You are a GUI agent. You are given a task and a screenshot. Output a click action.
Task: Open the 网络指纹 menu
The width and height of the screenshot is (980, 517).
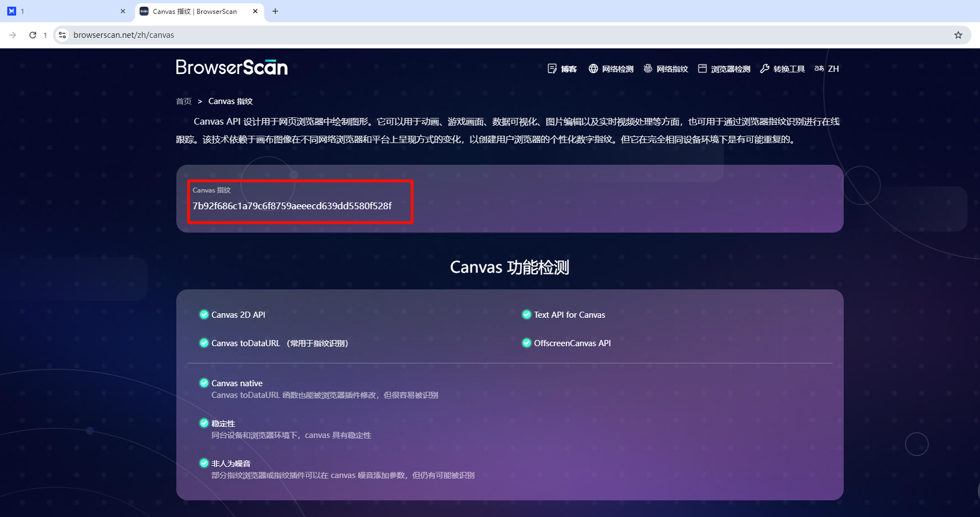[x=666, y=69]
